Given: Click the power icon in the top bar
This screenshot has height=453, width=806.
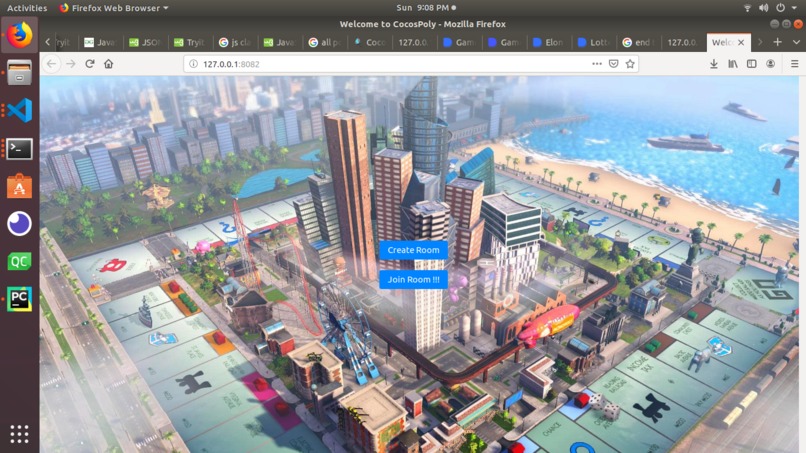Looking at the screenshot, I should click(x=780, y=8).
